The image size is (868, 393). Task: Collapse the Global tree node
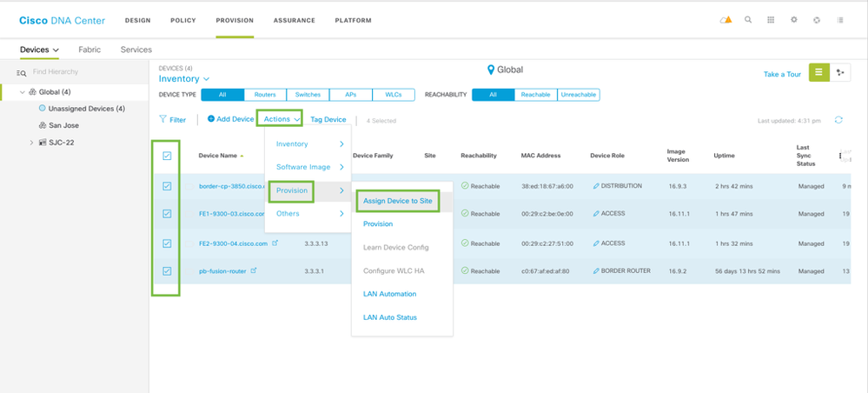click(23, 92)
